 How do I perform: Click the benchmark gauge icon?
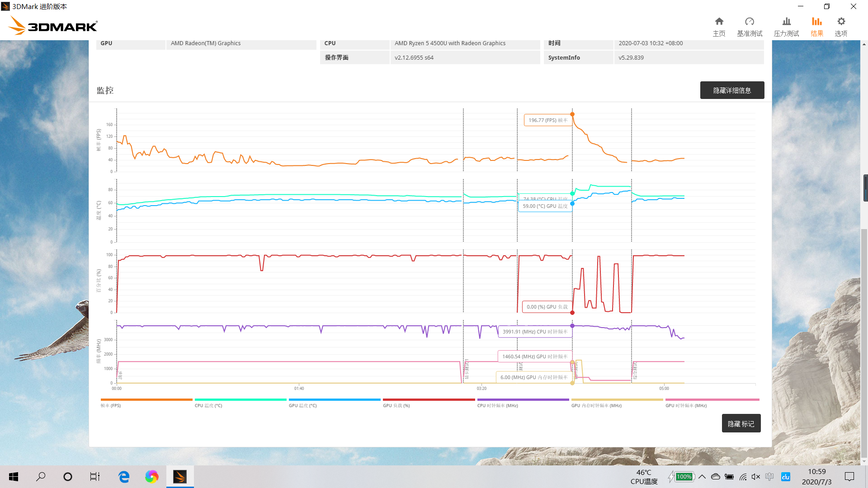(750, 21)
